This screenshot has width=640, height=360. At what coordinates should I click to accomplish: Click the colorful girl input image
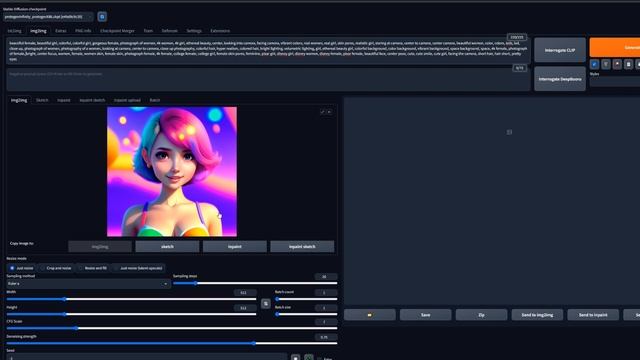click(172, 171)
